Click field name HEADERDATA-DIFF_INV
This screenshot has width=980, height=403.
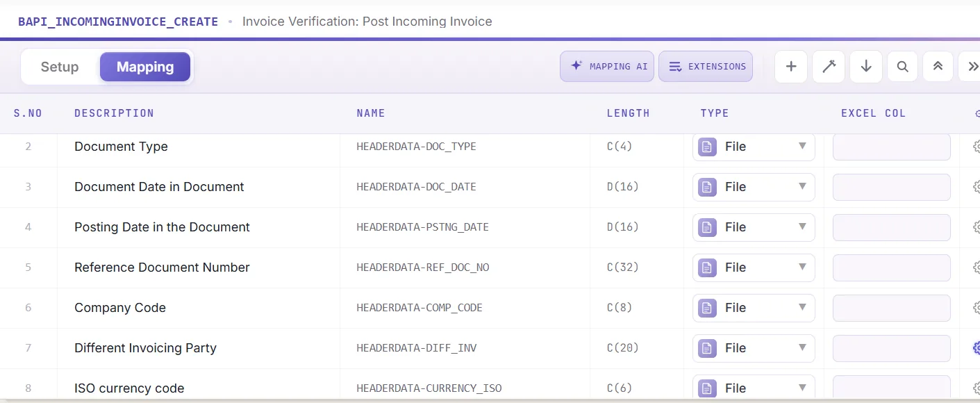(x=416, y=348)
